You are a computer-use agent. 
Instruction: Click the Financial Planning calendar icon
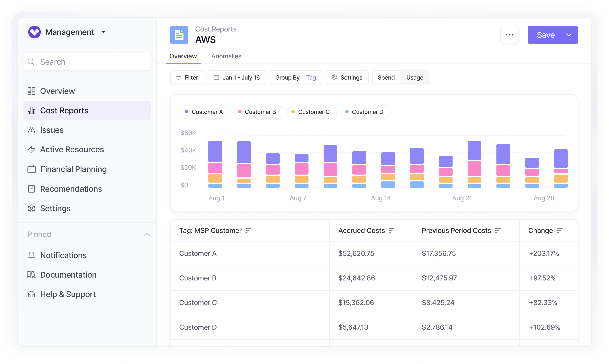31,169
